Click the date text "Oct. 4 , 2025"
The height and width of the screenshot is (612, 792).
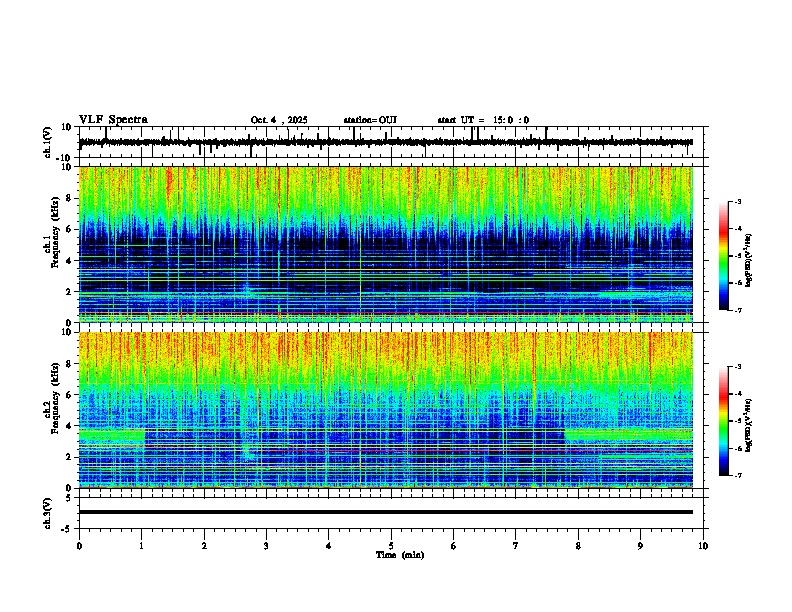click(279, 120)
